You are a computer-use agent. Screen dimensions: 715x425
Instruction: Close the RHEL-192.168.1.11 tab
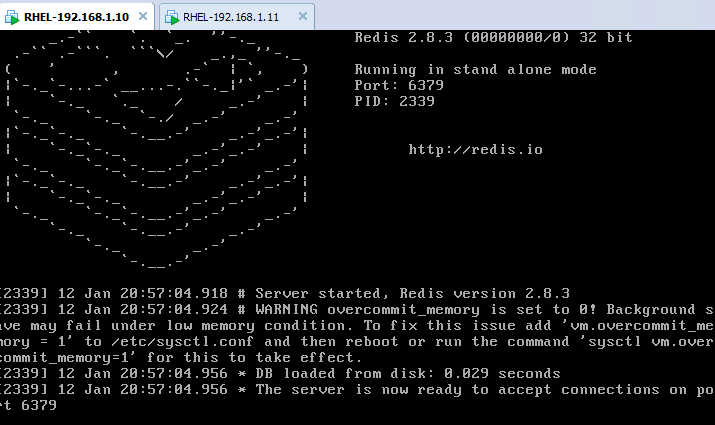303,16
